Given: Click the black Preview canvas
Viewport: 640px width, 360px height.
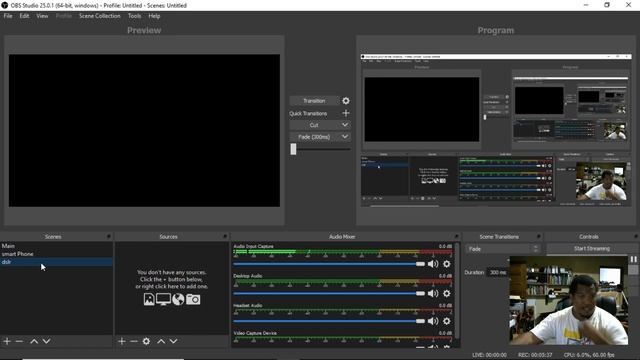Looking at the screenshot, I should click(144, 130).
